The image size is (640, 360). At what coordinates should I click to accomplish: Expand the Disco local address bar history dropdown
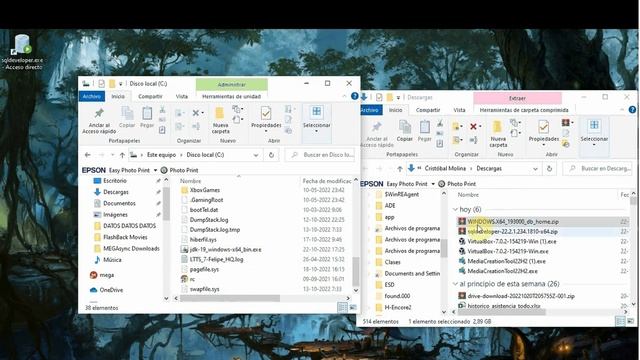point(256,155)
